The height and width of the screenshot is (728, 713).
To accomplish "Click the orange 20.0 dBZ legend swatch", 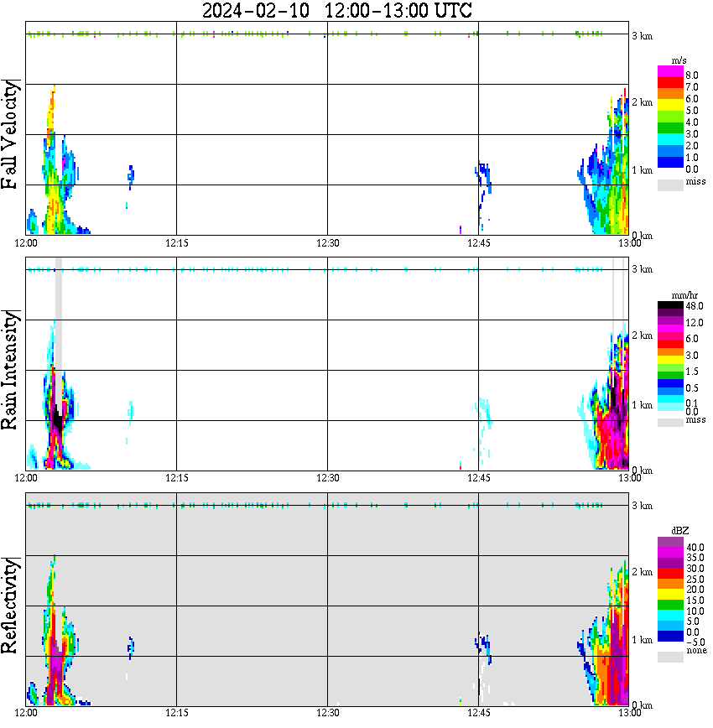I will (x=670, y=584).
